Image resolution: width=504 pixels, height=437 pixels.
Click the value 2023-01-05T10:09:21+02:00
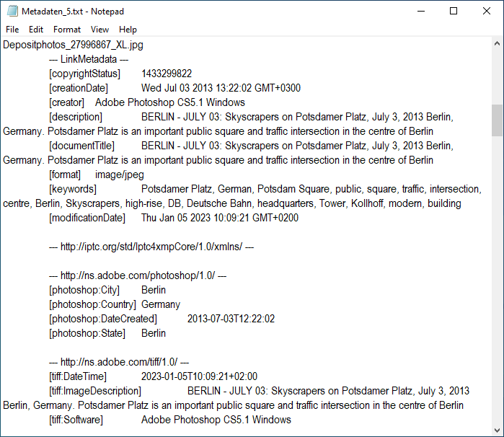pos(199,376)
